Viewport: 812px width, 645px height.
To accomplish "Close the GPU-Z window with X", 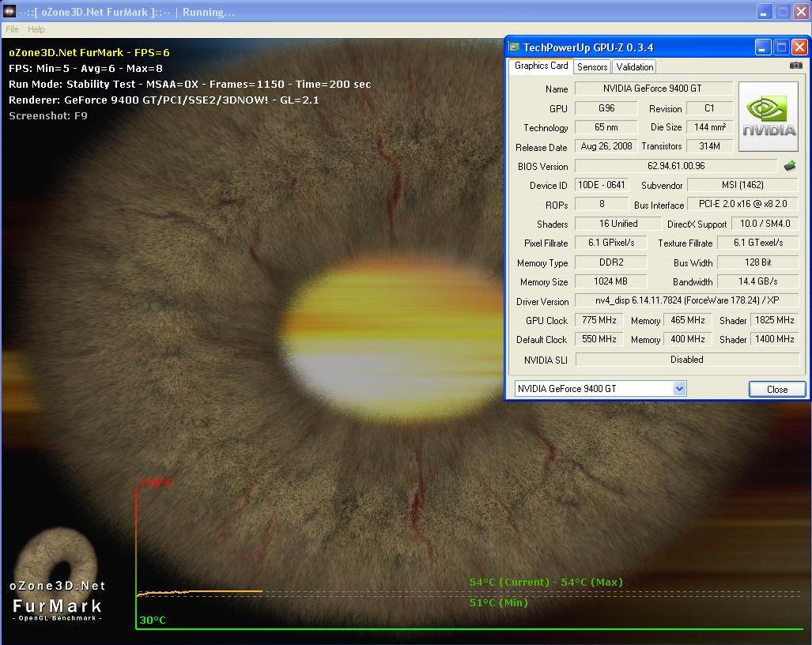I will point(799,48).
